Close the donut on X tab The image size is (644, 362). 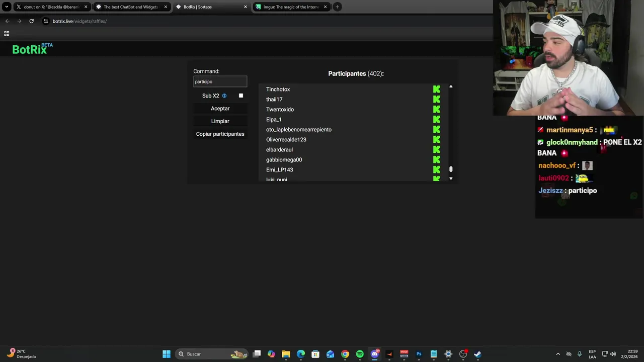(x=86, y=7)
